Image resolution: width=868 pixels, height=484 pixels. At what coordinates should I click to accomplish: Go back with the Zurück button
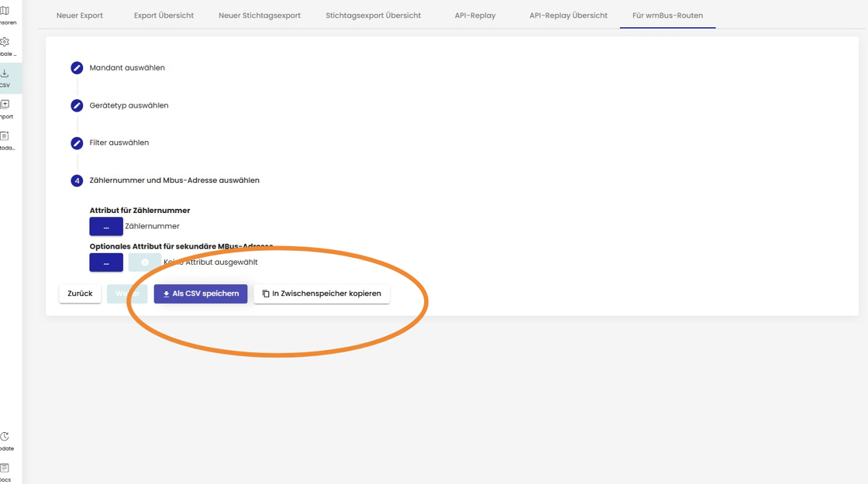80,294
